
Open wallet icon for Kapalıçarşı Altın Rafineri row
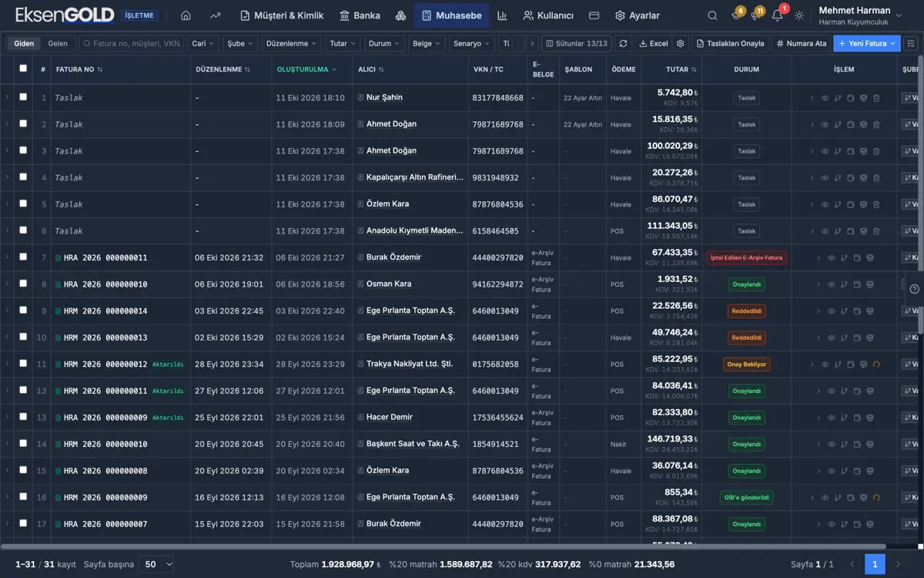pos(850,178)
